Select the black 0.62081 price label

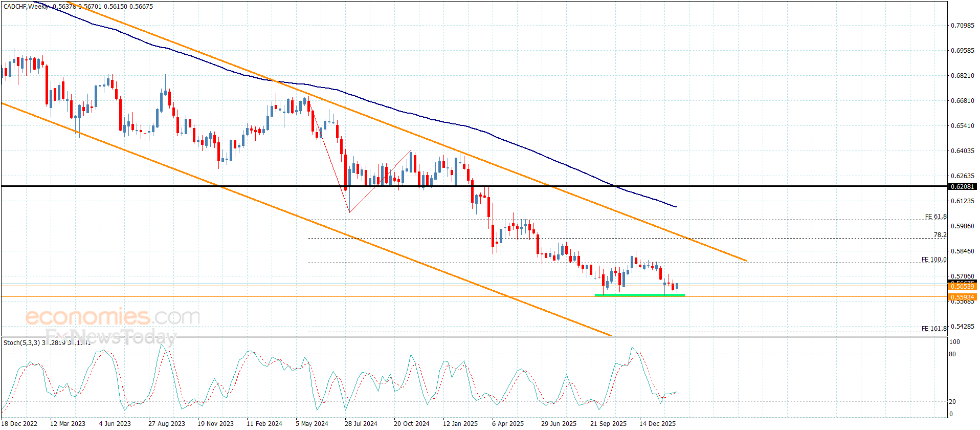[x=962, y=187]
